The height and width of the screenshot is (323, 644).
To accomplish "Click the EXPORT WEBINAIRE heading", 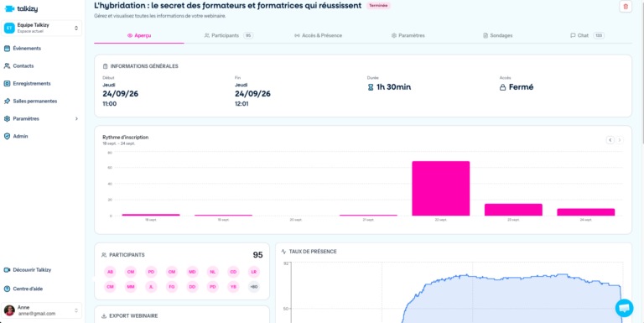I will pos(133,316).
